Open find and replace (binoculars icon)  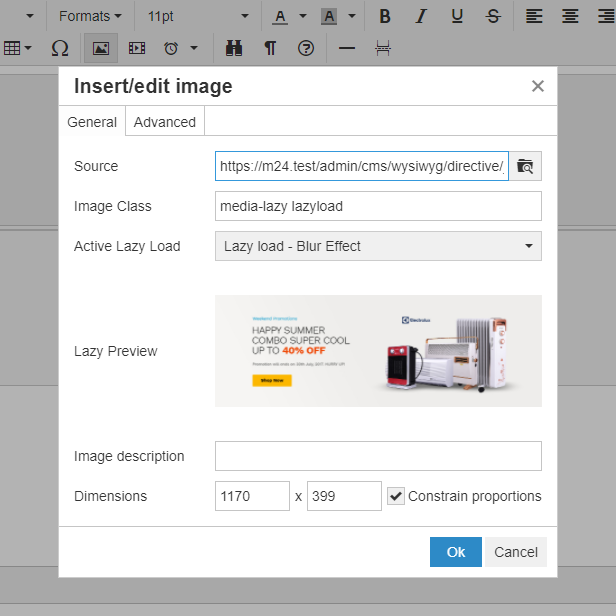[x=234, y=48]
